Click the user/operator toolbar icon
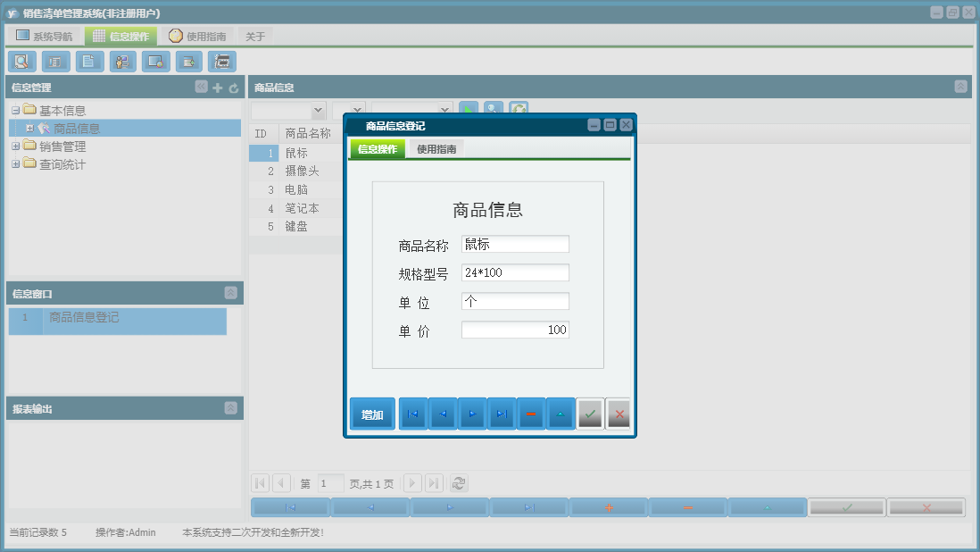Image resolution: width=980 pixels, height=552 pixels. tap(122, 62)
